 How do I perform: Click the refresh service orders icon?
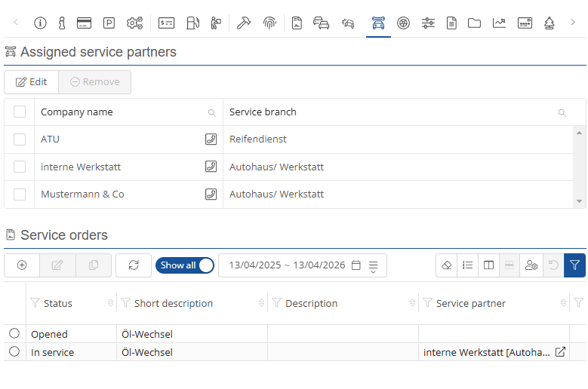pos(134,265)
